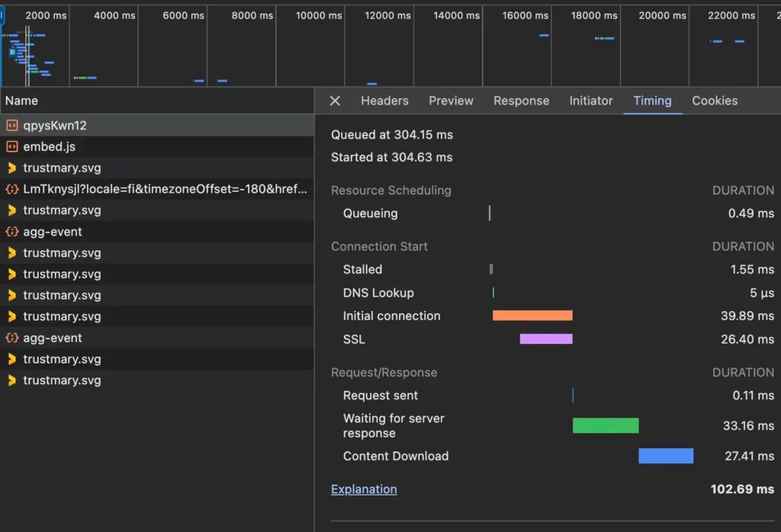This screenshot has height=532, width=781.
Task: Click the green Waiting for server response bar
Action: [x=606, y=425]
